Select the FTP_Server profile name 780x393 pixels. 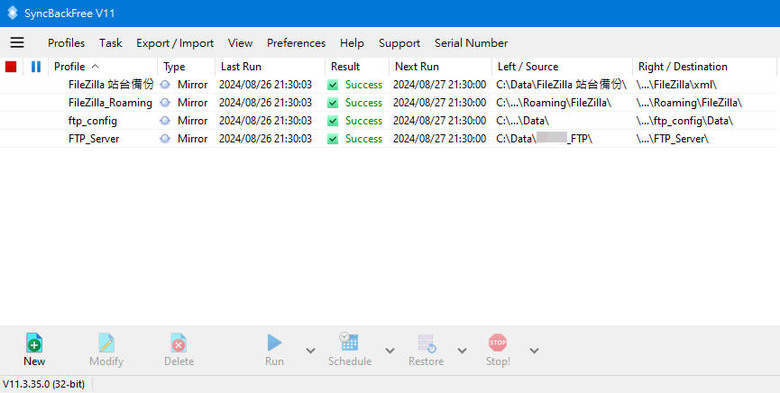coord(94,139)
